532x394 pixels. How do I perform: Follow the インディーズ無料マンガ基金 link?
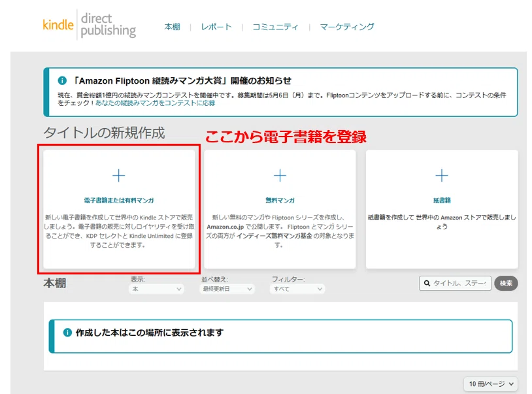274,236
